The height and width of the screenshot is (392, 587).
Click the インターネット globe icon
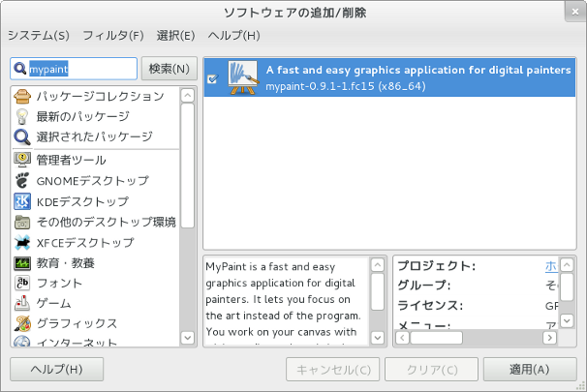(x=22, y=341)
